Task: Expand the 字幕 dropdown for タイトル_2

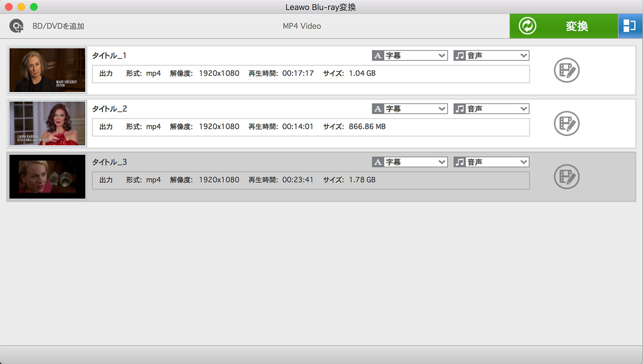Action: [442, 109]
